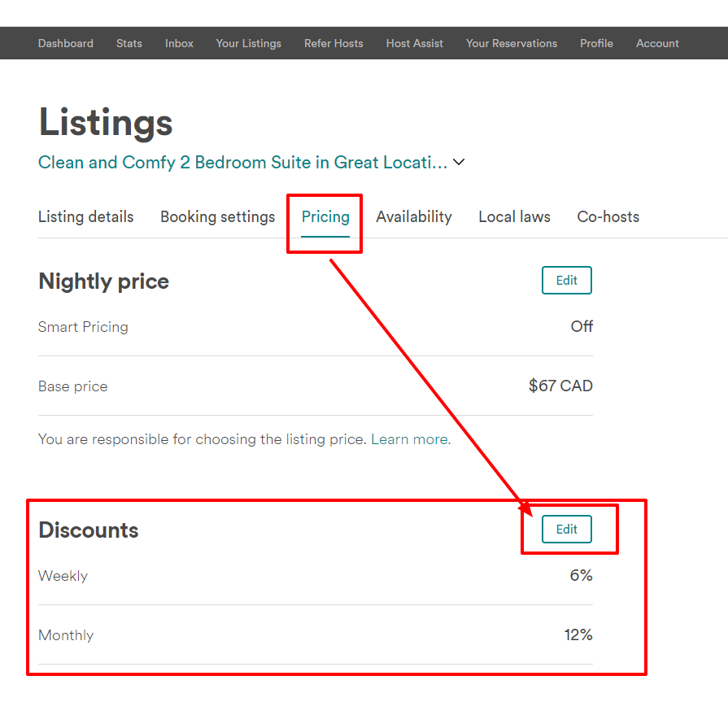The image size is (728, 702).
Task: Open the Inbox page
Action: tap(179, 43)
